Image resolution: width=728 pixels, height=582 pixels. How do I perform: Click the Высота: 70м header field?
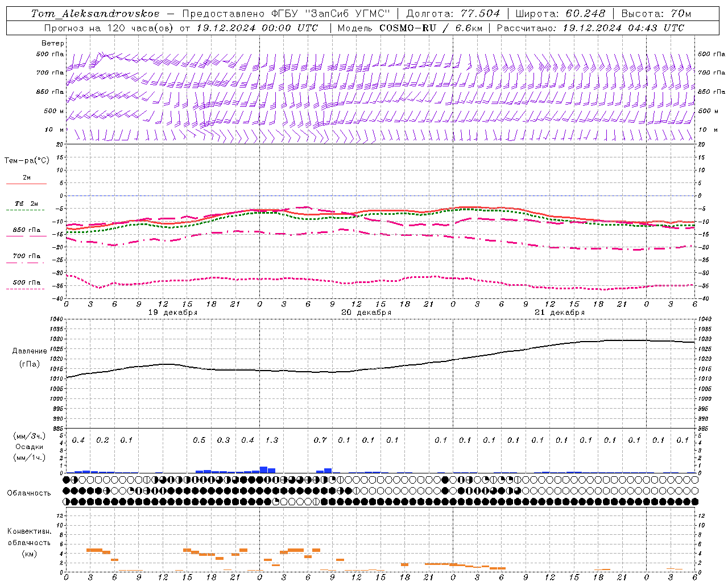[x=656, y=14]
